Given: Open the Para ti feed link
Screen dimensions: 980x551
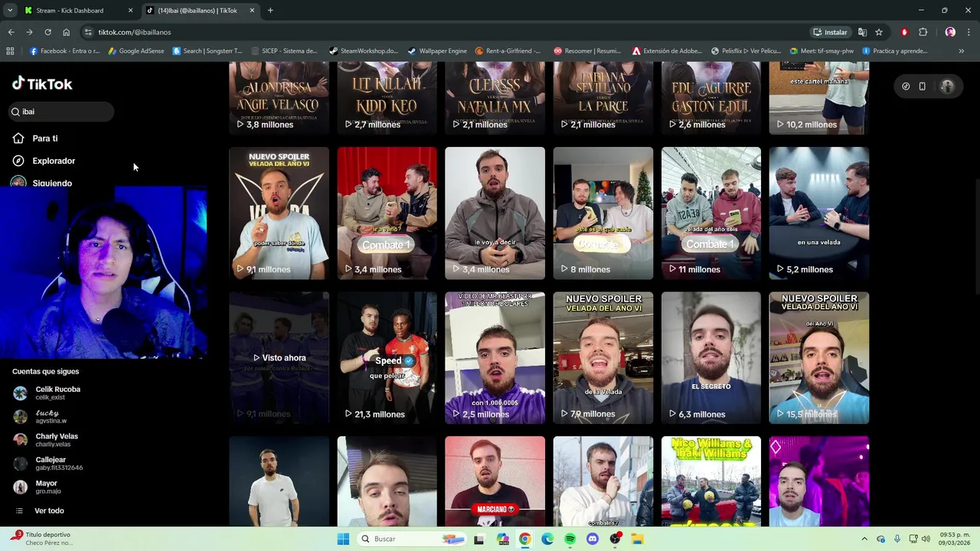Looking at the screenshot, I should point(45,139).
